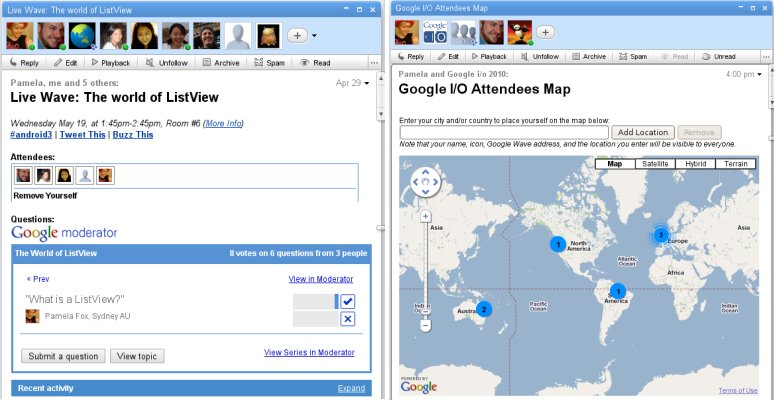Pan the map right

pos(435,182)
